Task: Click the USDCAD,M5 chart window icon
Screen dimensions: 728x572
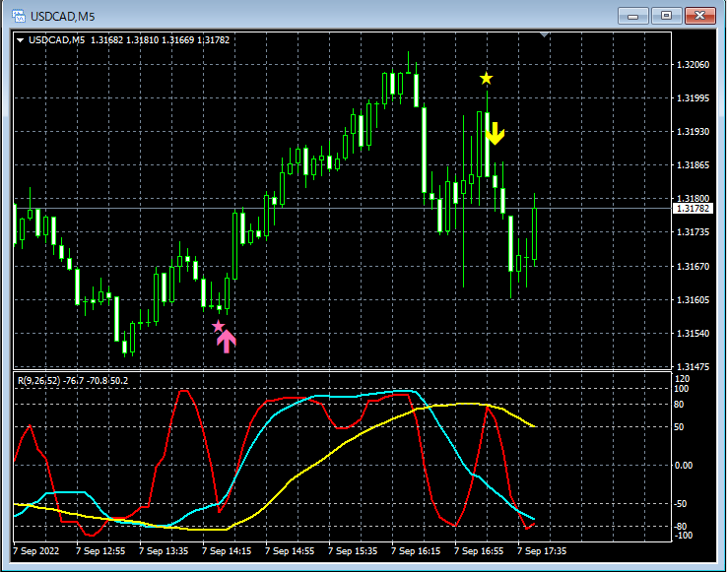Action: [x=19, y=16]
